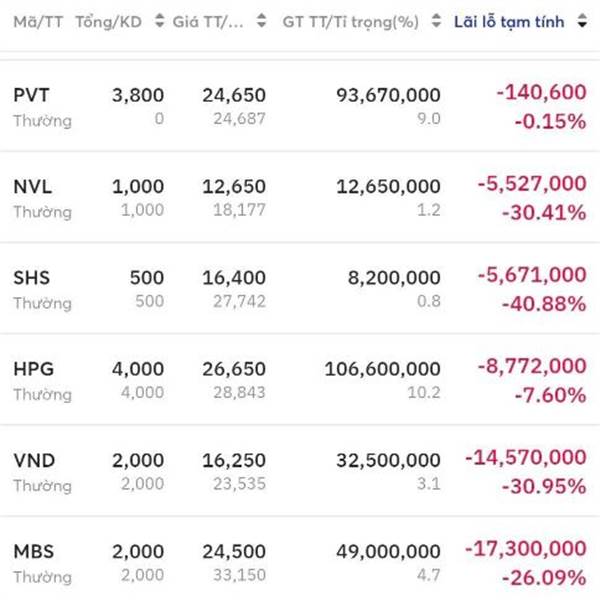600x600 pixels.
Task: Click sort arrows beside Giá TT header
Action: click(x=261, y=21)
